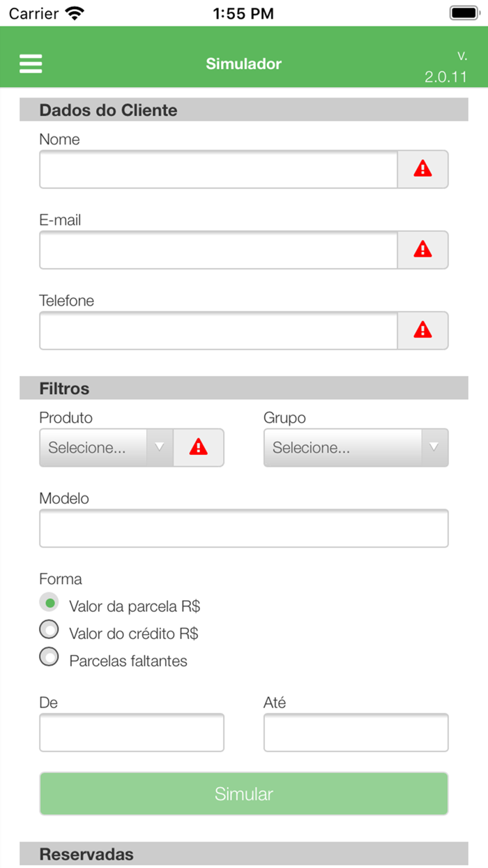This screenshot has width=488, height=868.
Task: Tap the battery icon in status bar
Action: point(464,13)
